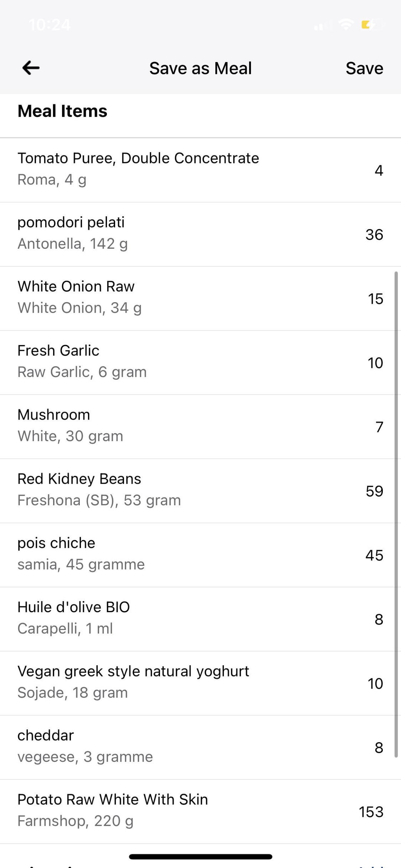Tap the Meal Items section header
Viewport: 401px width, 868px height.
(62, 111)
